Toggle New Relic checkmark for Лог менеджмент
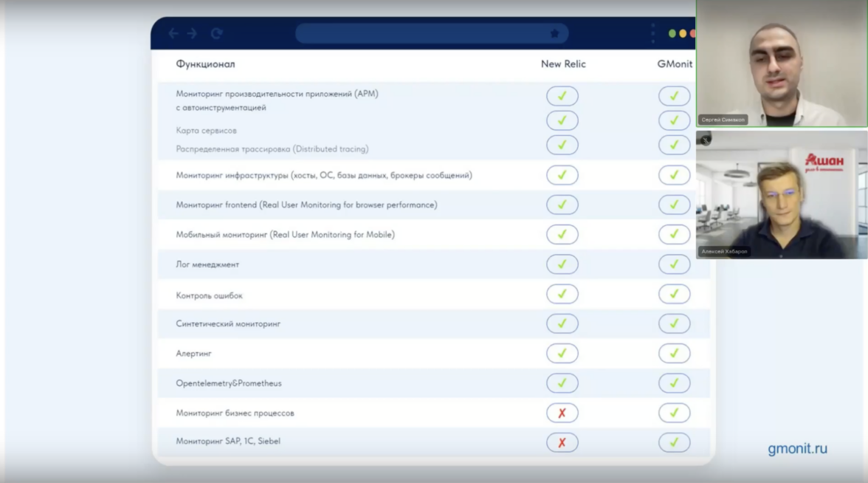Screen dimensions: 868x483 coord(562,264)
